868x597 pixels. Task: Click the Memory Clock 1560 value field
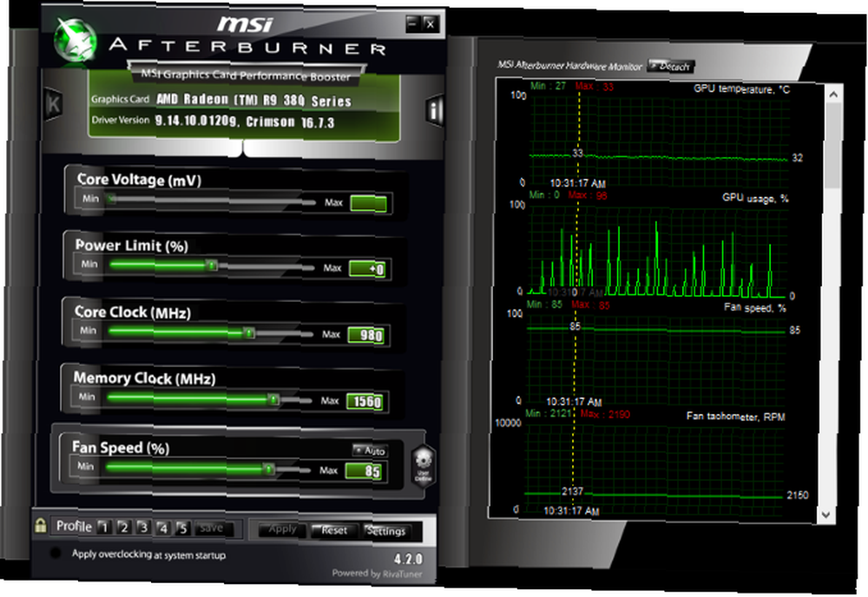(x=365, y=402)
